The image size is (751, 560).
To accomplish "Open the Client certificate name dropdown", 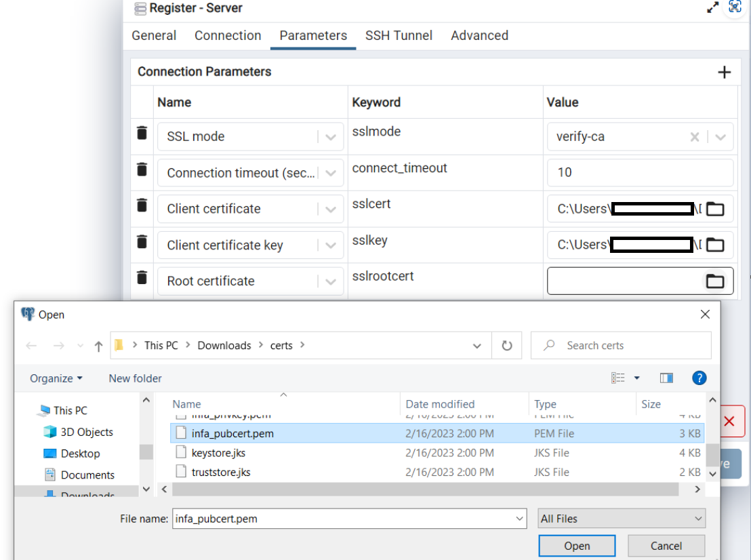I will pos(331,209).
